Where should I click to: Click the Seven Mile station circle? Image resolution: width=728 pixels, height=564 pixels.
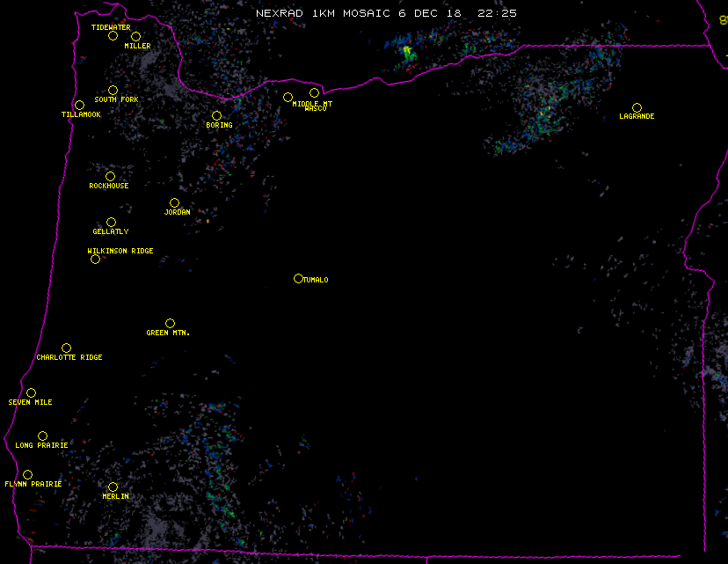[x=31, y=392]
